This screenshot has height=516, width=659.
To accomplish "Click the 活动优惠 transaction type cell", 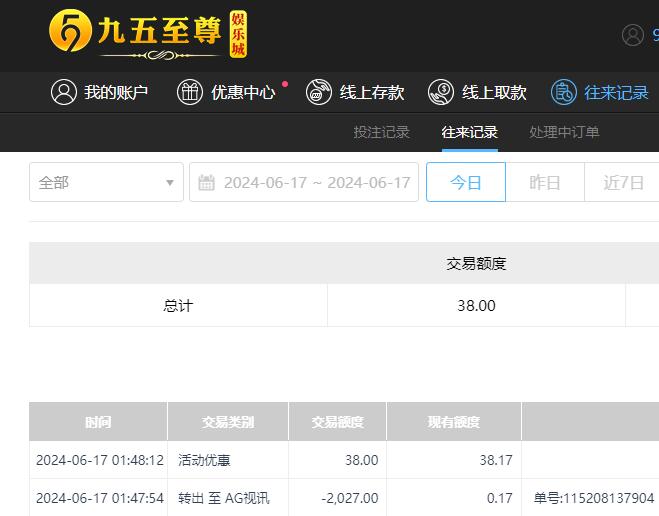I will [x=228, y=460].
